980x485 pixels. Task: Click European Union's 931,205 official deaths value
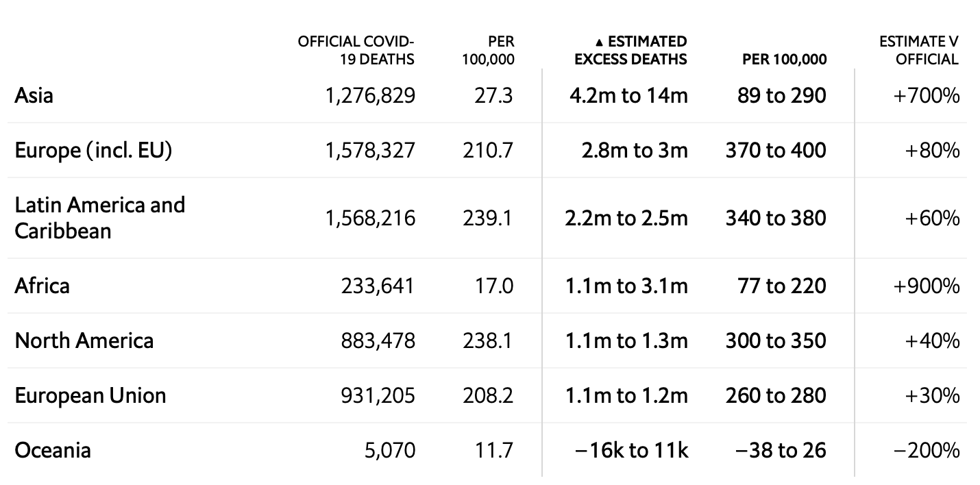[378, 395]
